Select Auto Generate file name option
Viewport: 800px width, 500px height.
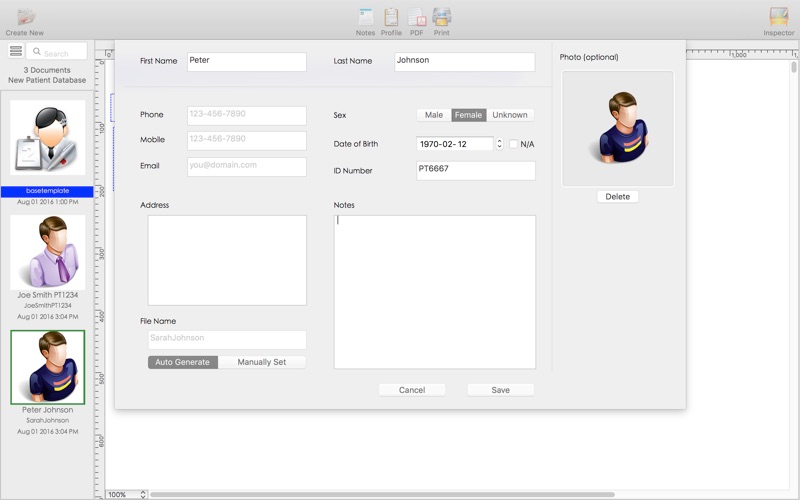click(183, 362)
